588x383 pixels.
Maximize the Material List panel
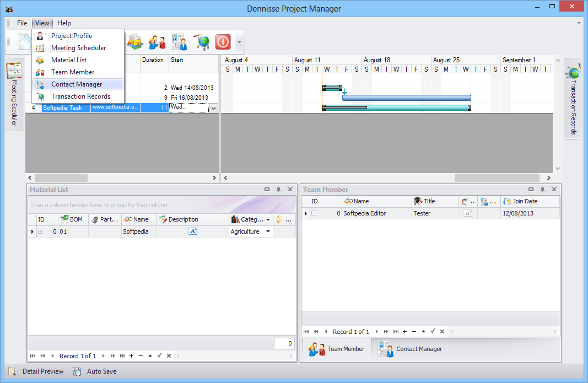coord(267,190)
